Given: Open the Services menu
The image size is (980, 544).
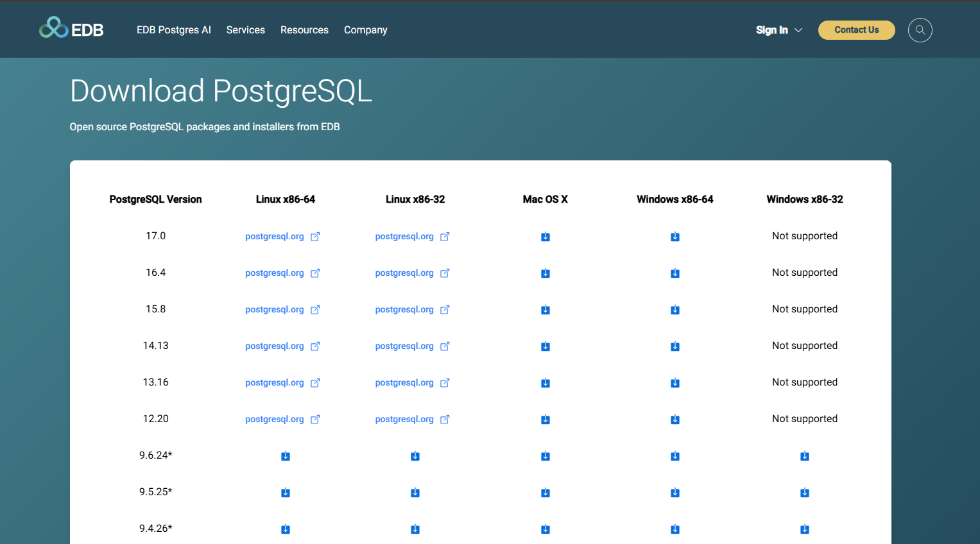Looking at the screenshot, I should 246,30.
